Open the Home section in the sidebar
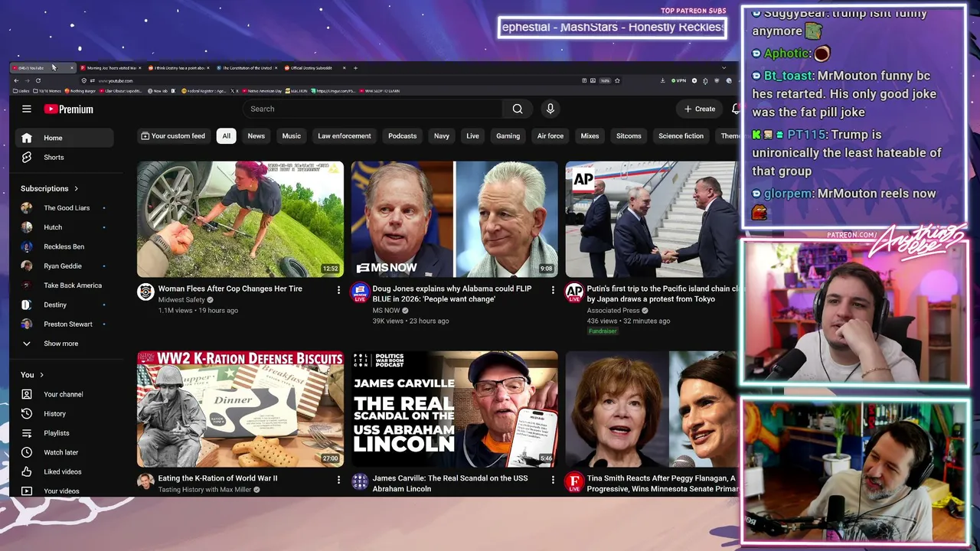The height and width of the screenshot is (551, 980). (64, 138)
